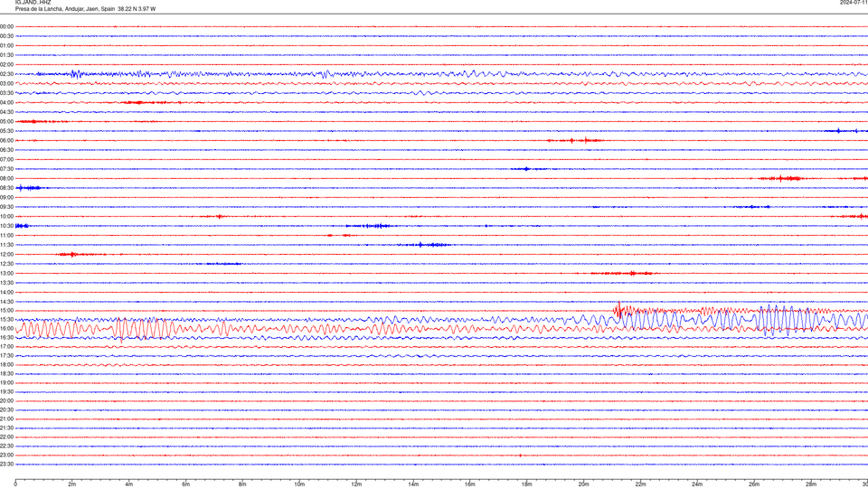
Task: Click the 14m tick label on the time axis
Action: [x=413, y=484]
